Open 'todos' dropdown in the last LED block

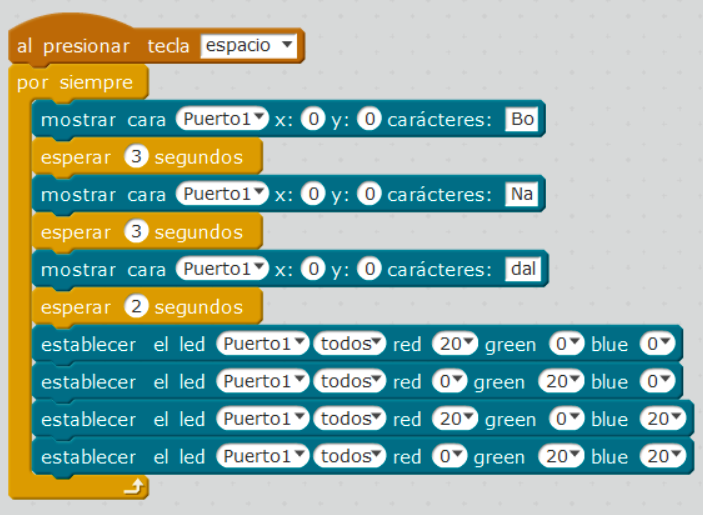[x=349, y=457]
